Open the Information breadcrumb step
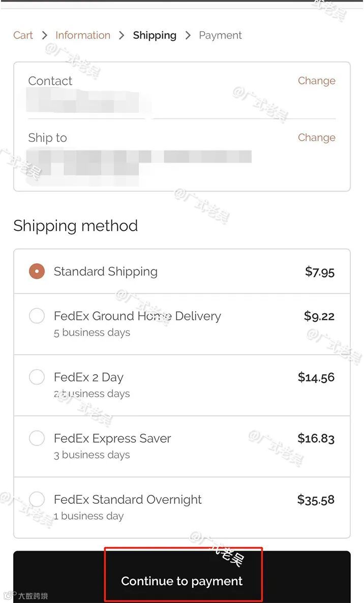This screenshot has width=364, height=603. (83, 36)
